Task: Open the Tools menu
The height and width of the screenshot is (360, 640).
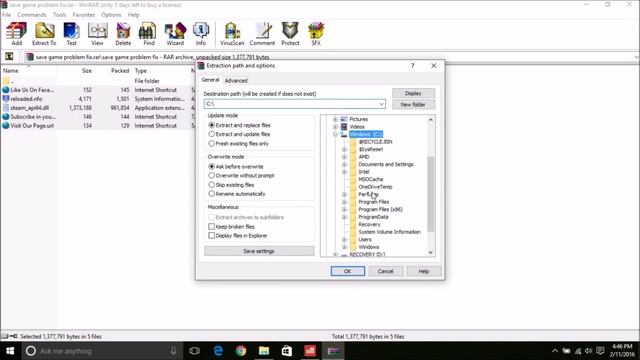Action: pos(60,15)
